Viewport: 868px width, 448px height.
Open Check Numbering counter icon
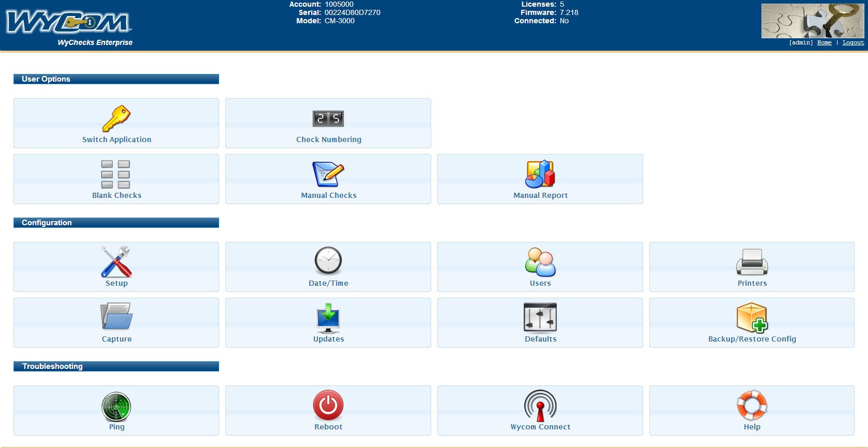tap(328, 119)
